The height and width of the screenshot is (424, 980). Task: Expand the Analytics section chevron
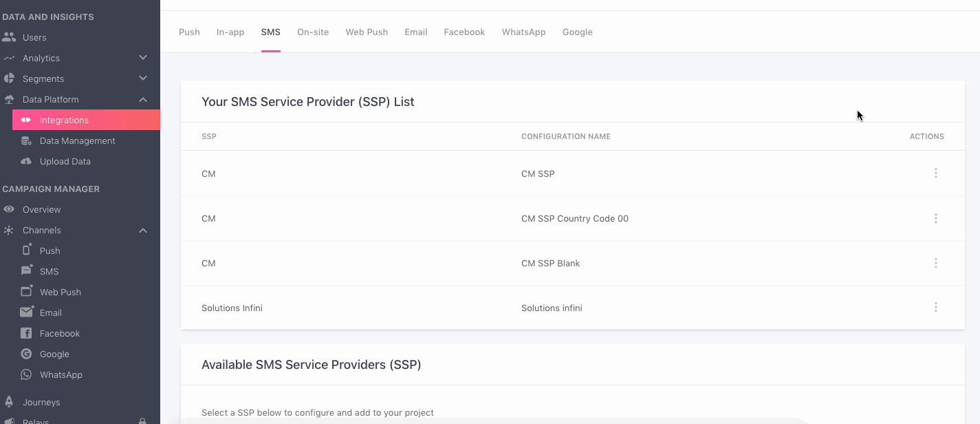click(143, 58)
